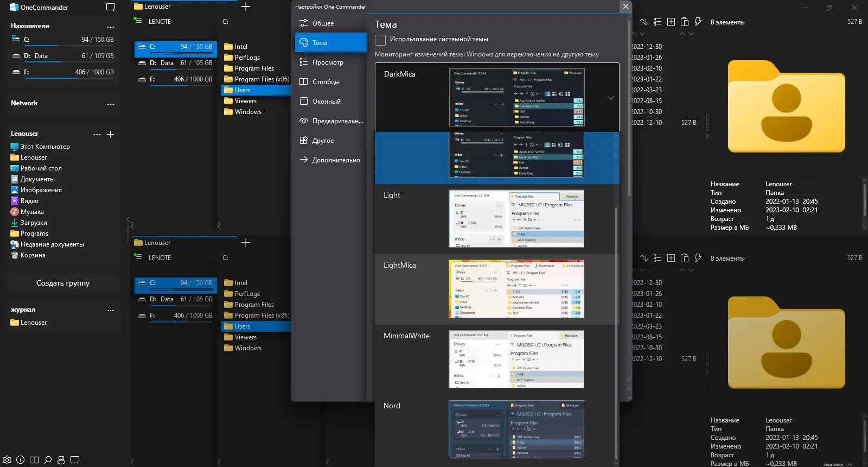Click the Создать группу button
This screenshot has height=467, width=868.
(x=63, y=283)
